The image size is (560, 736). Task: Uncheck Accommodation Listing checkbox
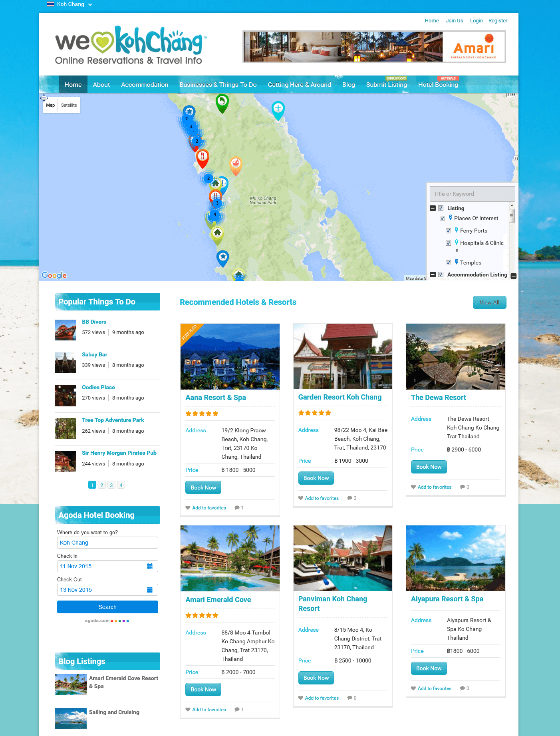point(441,275)
